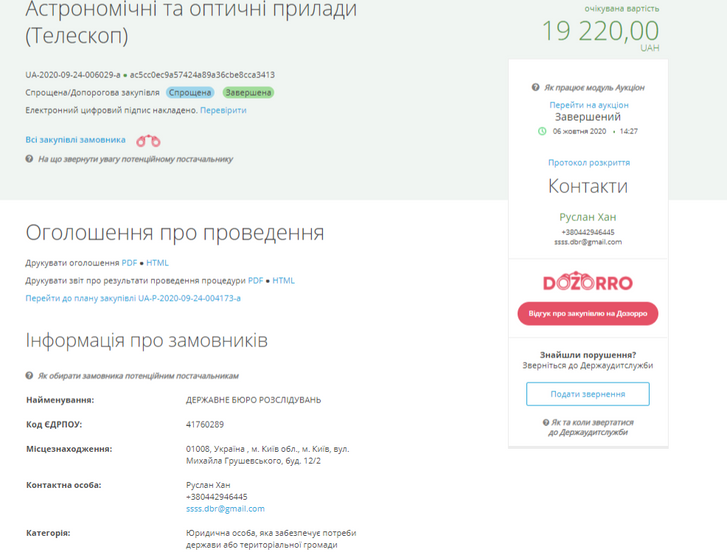Follow the Перейти на аукціон link
This screenshot has width=727, height=560.
589,105
